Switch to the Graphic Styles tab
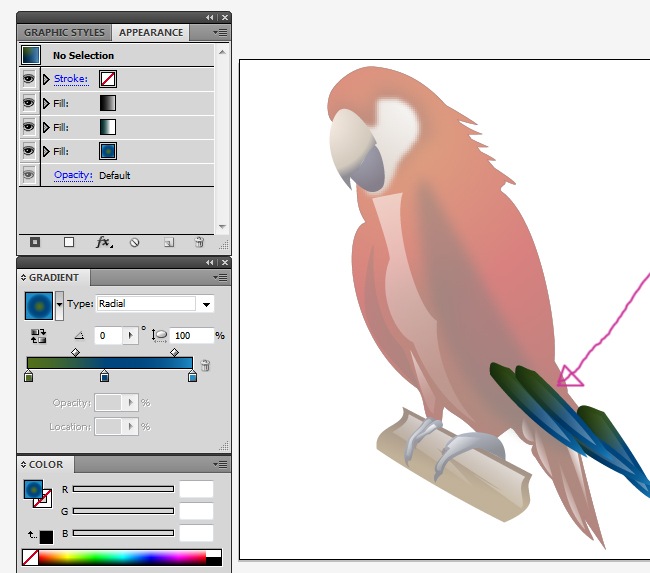Image resolution: width=650 pixels, height=573 pixels. [x=64, y=32]
